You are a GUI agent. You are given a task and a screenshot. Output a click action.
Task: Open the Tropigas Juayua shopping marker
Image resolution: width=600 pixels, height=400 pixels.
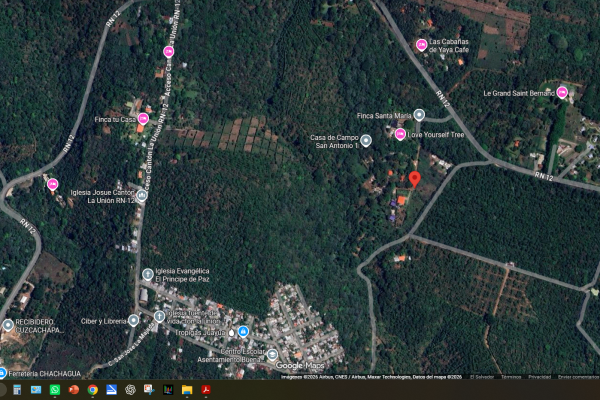tap(243, 331)
